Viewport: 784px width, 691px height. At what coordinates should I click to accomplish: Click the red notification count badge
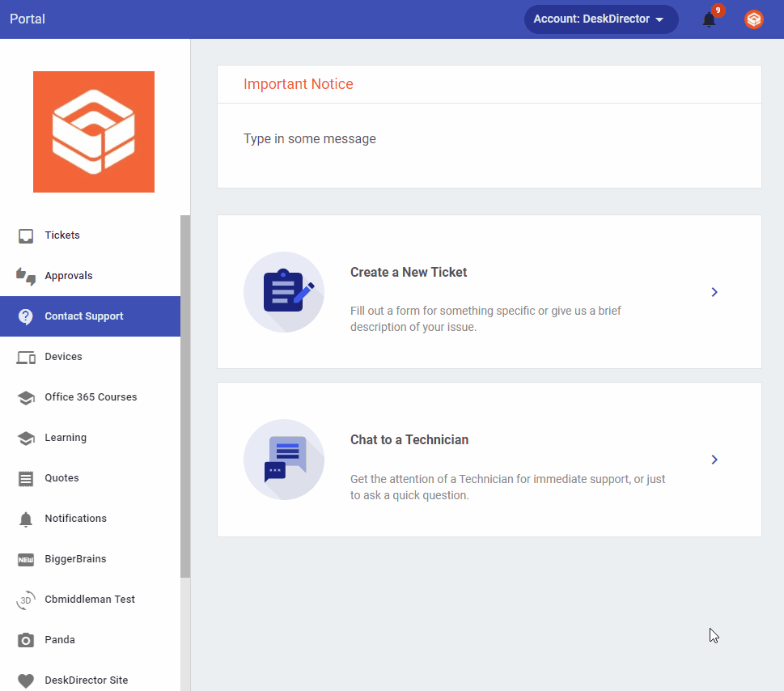(718, 10)
